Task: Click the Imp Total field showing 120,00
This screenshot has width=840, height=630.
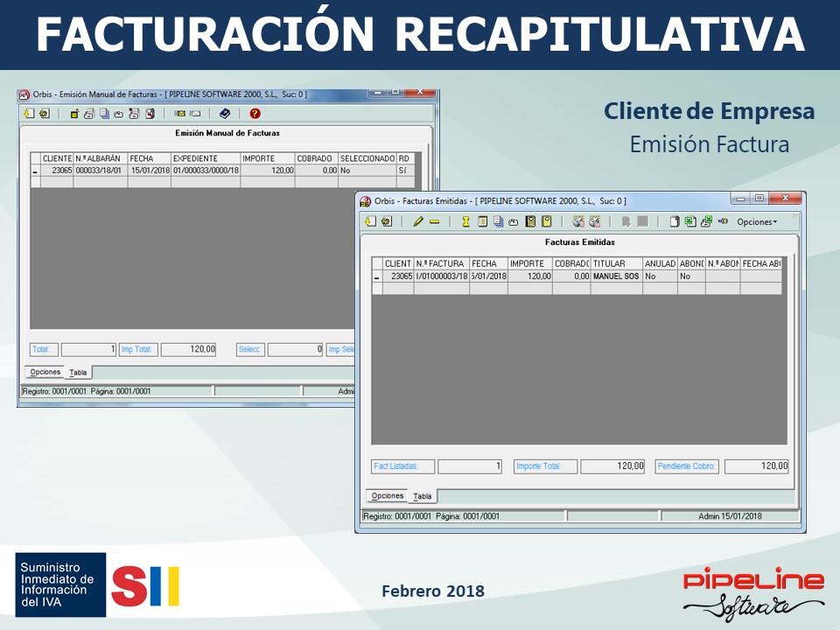Action: (189, 349)
